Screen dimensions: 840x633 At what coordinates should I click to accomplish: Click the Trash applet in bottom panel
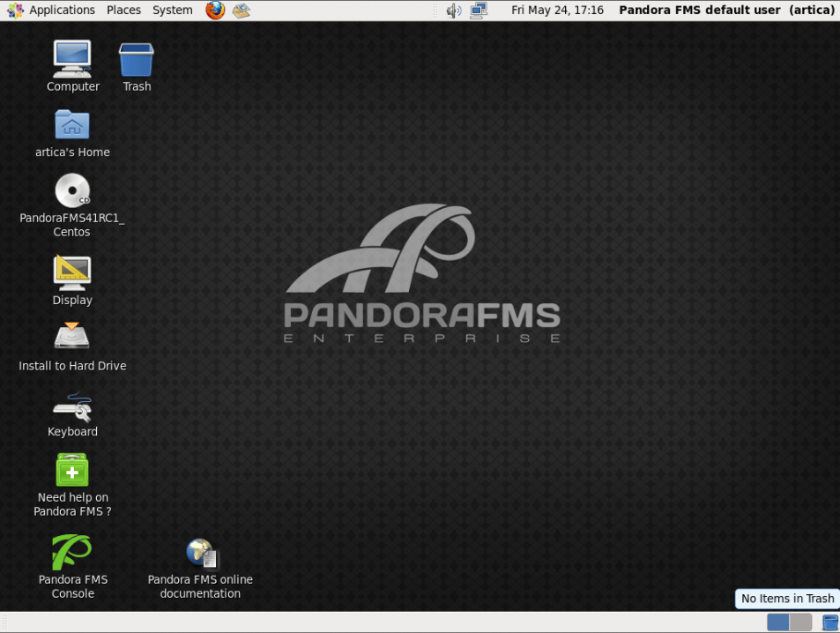(x=829, y=622)
